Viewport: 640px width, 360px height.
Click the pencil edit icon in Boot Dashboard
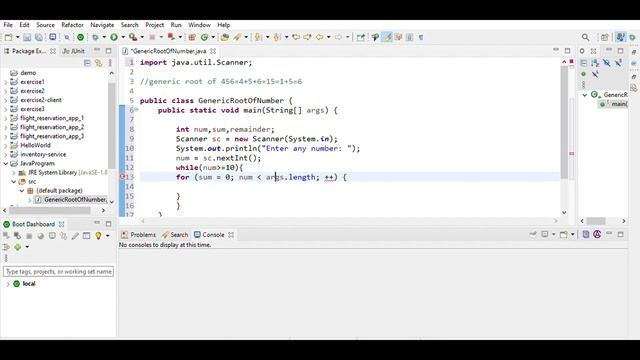(75, 236)
